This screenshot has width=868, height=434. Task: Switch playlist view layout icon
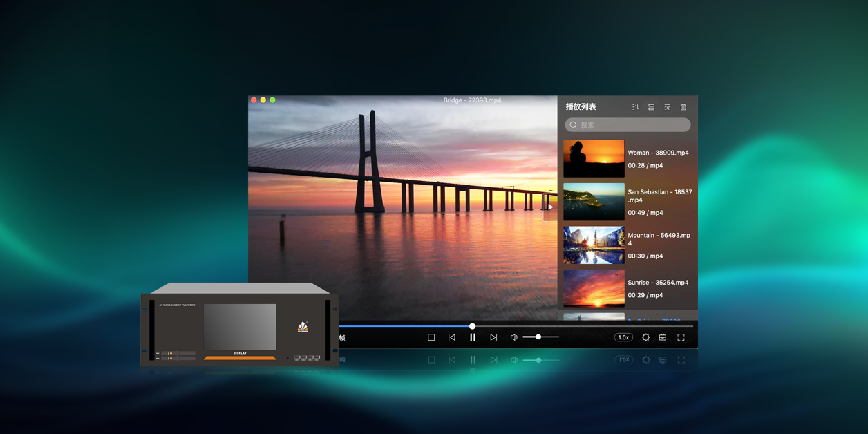click(x=651, y=107)
